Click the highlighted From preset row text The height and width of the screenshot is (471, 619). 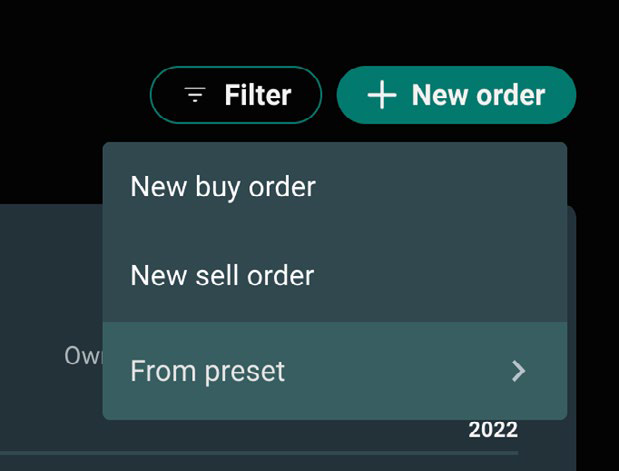[x=208, y=372]
